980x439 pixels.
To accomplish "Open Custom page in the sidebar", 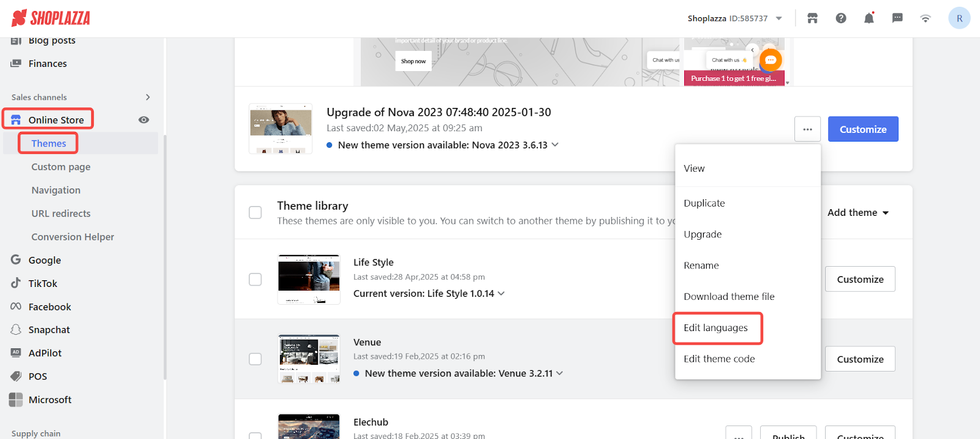I will pyautogui.click(x=61, y=167).
